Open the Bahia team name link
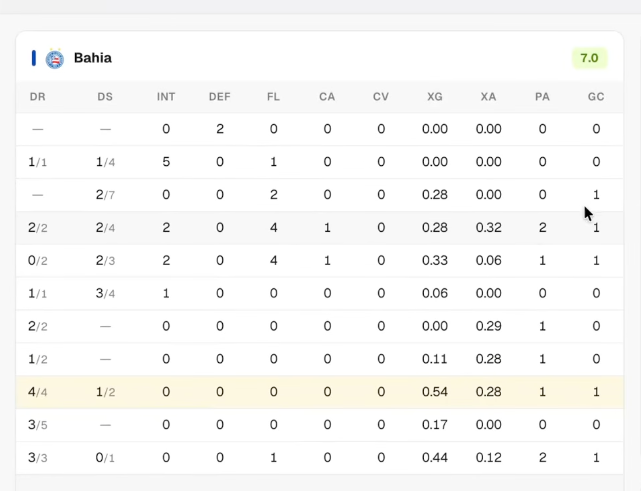Screen dimensions: 641x491 click(x=93, y=58)
